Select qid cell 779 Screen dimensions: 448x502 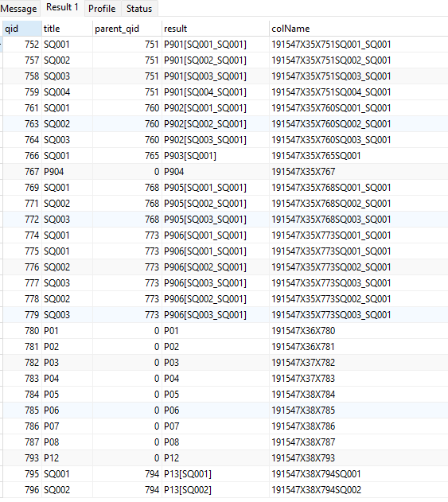pyautogui.click(x=22, y=315)
